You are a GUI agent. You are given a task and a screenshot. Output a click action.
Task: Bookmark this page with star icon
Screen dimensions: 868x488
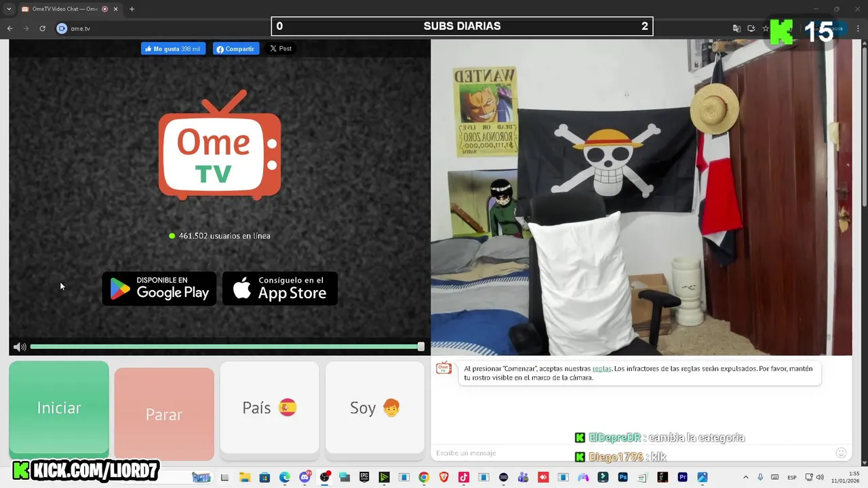tap(766, 28)
